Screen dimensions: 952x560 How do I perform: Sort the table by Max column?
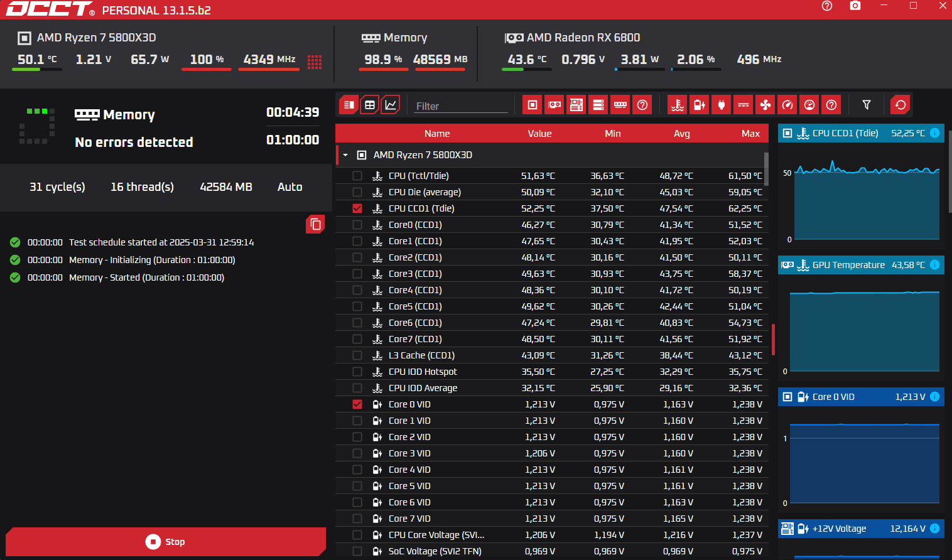coord(750,134)
